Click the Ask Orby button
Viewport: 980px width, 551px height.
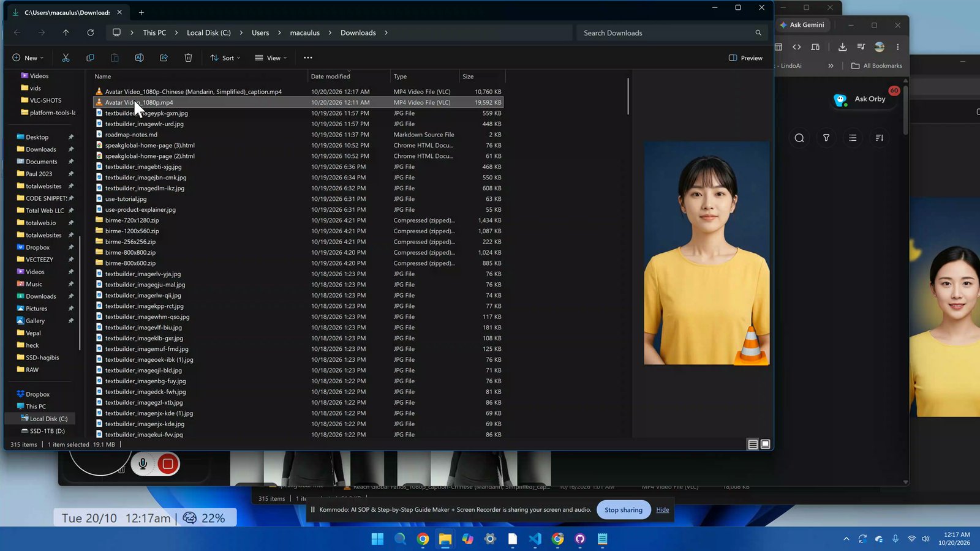pyautogui.click(x=860, y=99)
